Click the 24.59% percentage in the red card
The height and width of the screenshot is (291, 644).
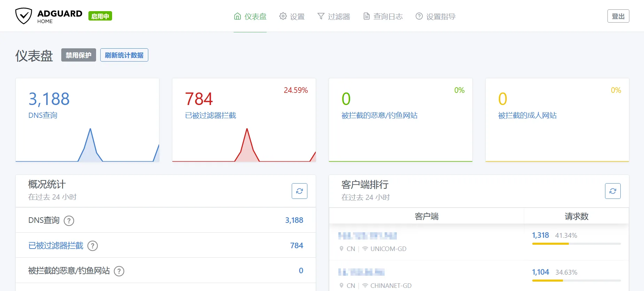pyautogui.click(x=296, y=90)
